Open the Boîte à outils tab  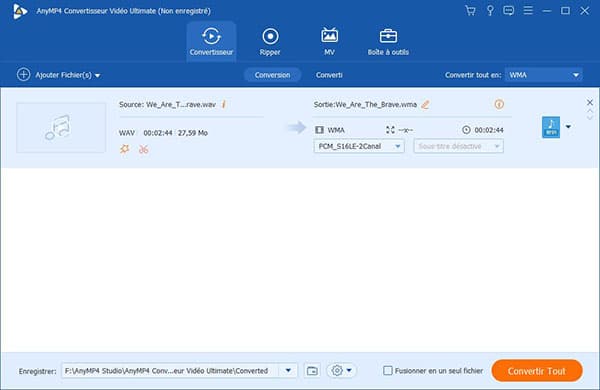point(388,41)
